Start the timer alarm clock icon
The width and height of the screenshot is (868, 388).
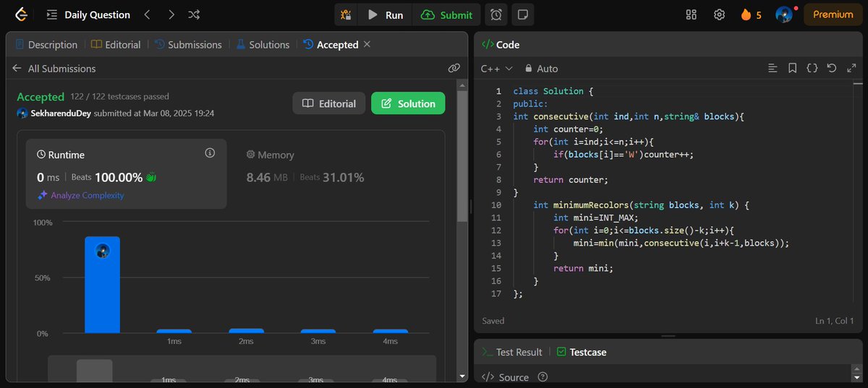pos(496,14)
